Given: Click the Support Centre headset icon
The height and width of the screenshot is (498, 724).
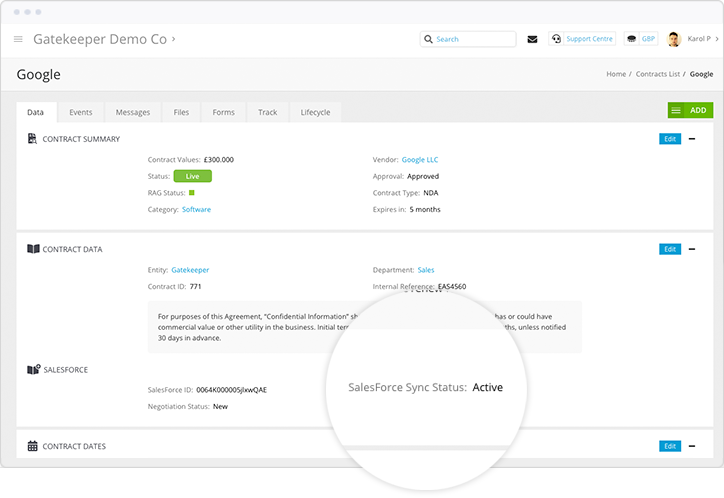Looking at the screenshot, I should tap(556, 39).
